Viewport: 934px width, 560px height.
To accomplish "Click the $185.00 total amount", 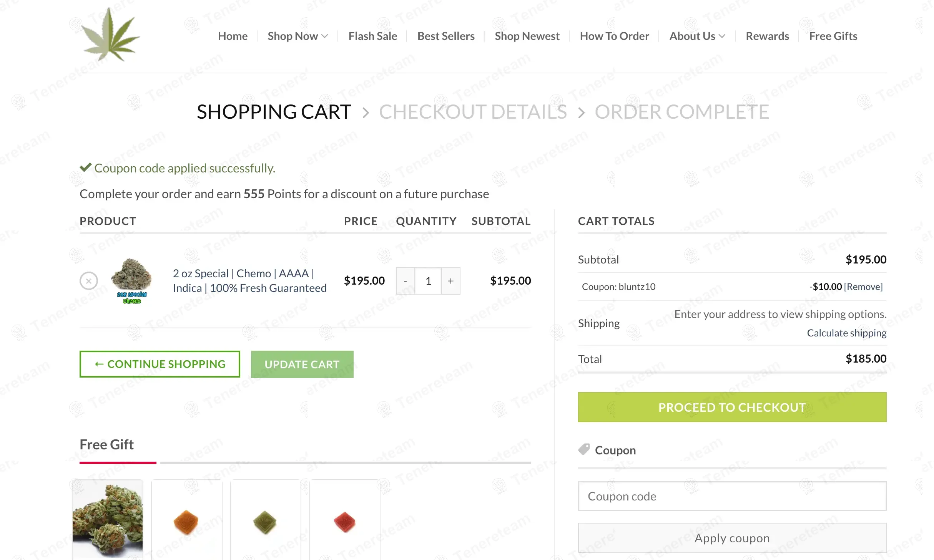I will [866, 359].
